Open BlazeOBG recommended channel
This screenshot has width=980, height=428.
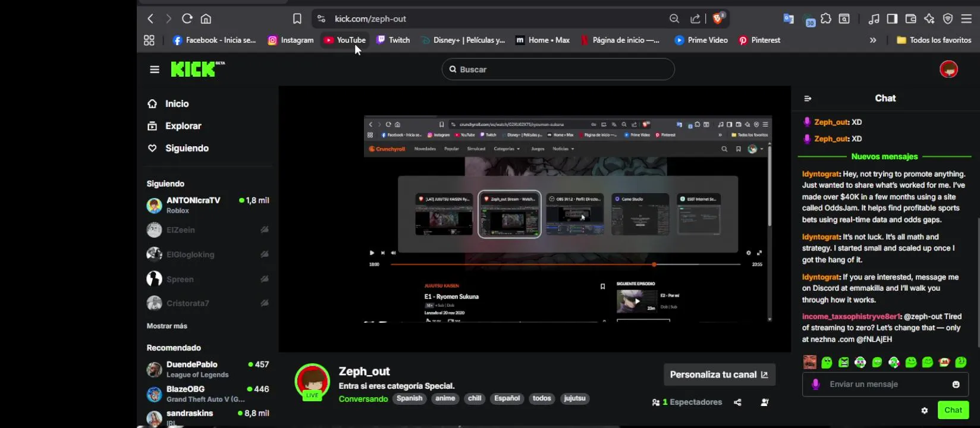tap(208, 394)
